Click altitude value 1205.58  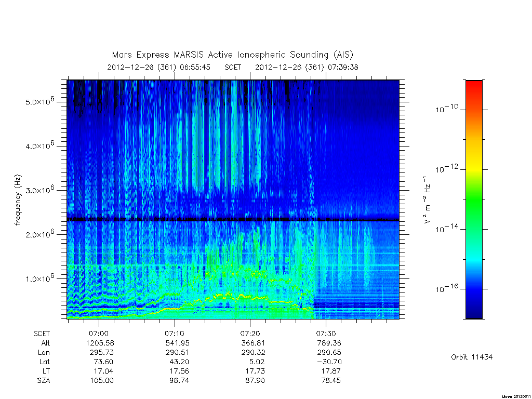point(100,343)
